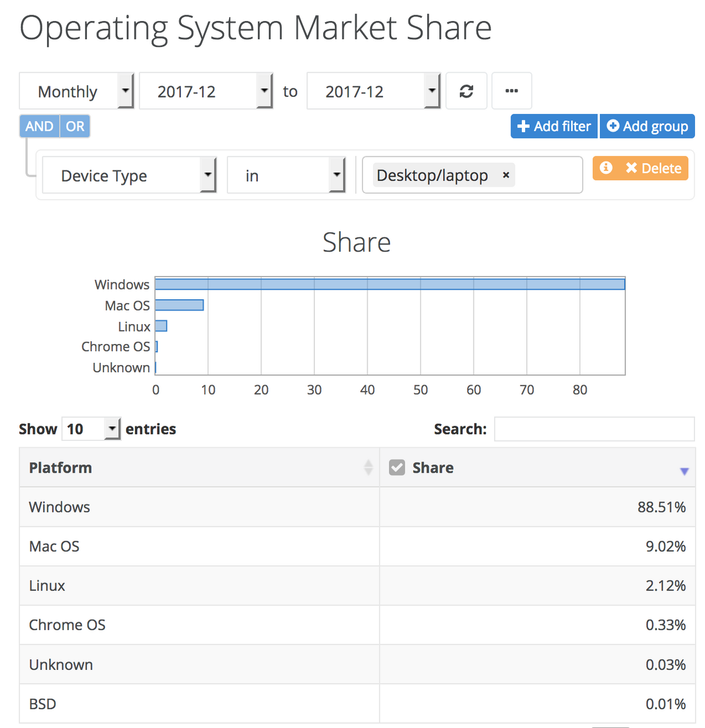Click the Mac OS table cell
This screenshot has height=728, width=705.
click(x=200, y=546)
